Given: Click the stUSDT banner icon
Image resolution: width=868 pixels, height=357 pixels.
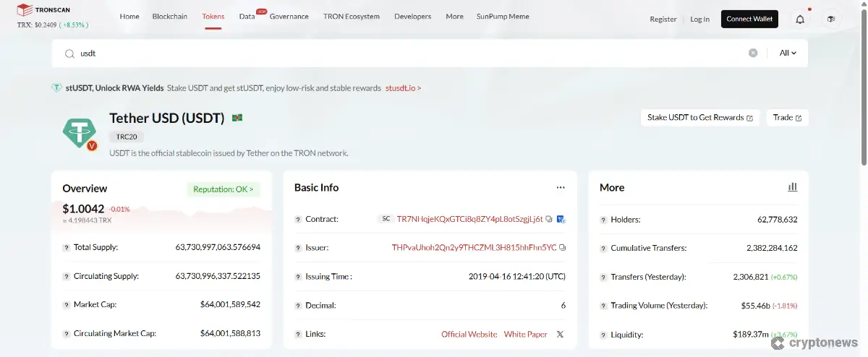Looking at the screenshot, I should (x=56, y=88).
